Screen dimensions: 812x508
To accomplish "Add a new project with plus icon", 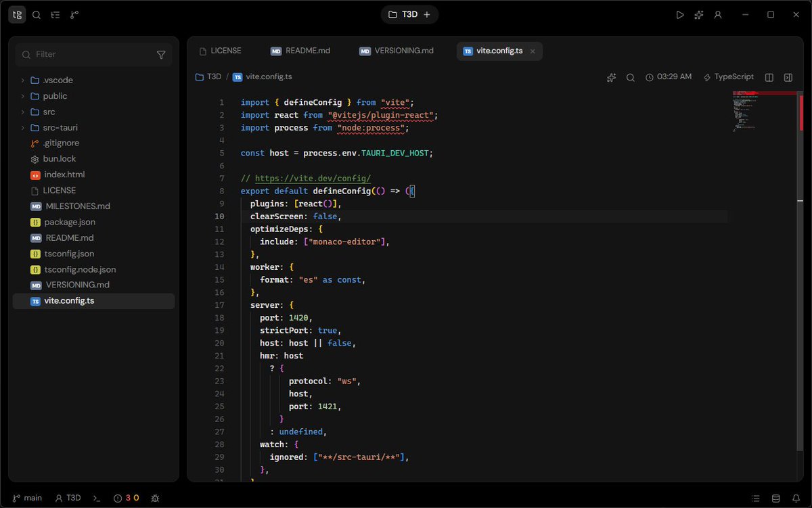I will tap(426, 14).
